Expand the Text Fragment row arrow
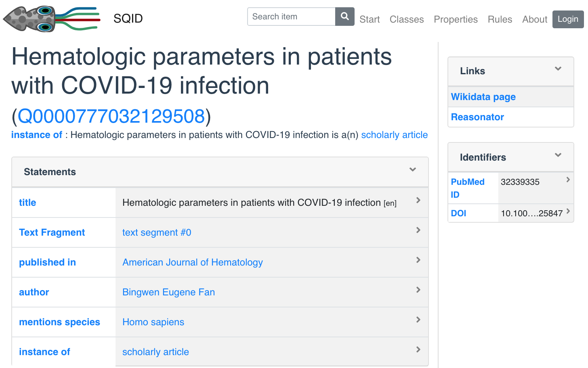 click(x=418, y=230)
